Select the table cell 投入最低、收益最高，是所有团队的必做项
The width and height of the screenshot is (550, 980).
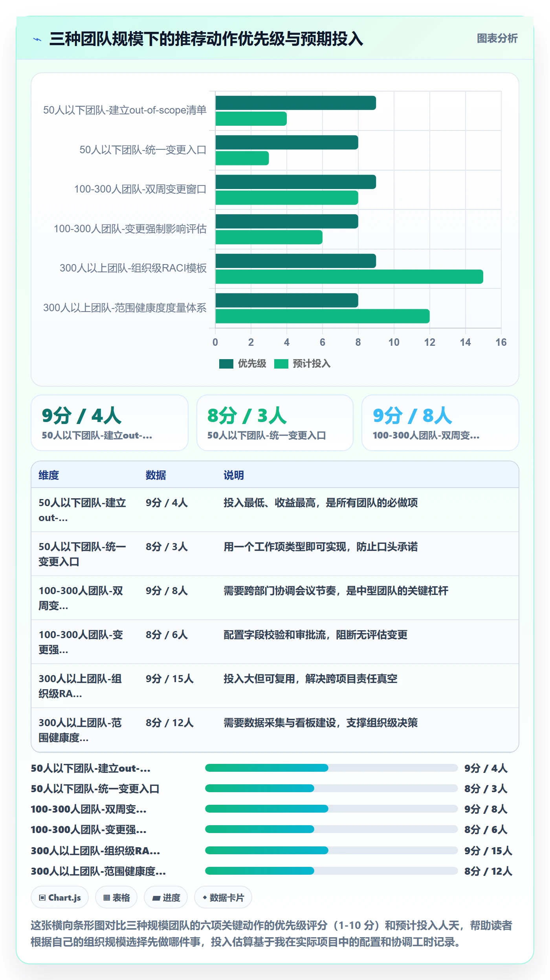[x=321, y=503]
